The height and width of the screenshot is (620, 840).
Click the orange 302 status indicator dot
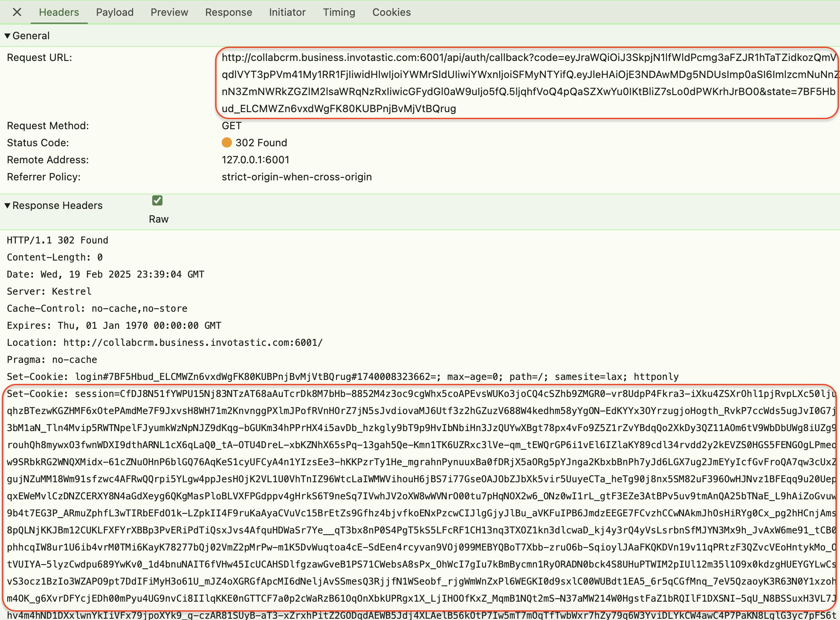[x=227, y=142]
